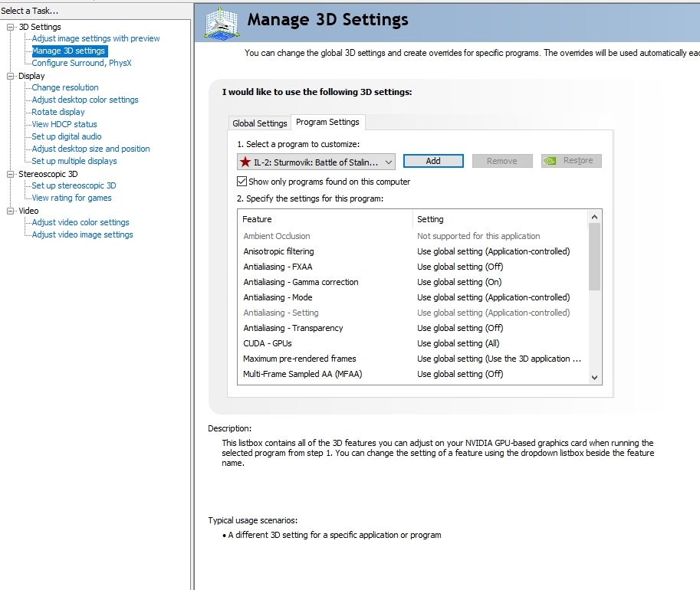Select the Program Settings tab
The image size is (700, 590).
click(x=327, y=122)
